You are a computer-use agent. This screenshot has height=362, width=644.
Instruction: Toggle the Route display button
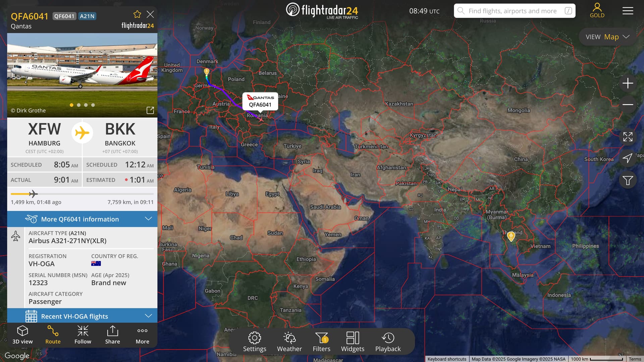53,335
